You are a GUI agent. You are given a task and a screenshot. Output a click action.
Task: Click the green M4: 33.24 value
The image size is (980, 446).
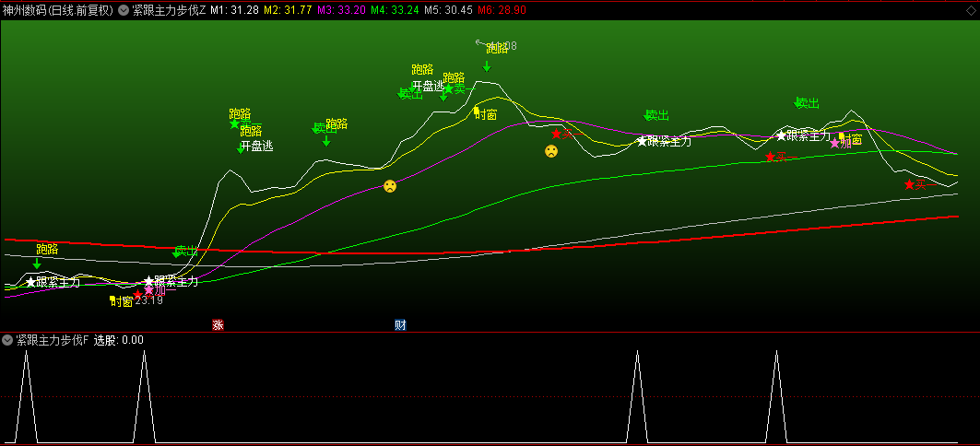click(x=395, y=10)
